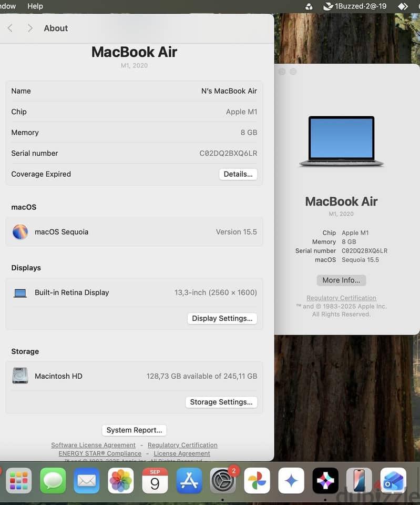420x505 pixels.
Task: Click serial number C02DQ2BXQ6LR in System Settings
Action: pos(228,153)
